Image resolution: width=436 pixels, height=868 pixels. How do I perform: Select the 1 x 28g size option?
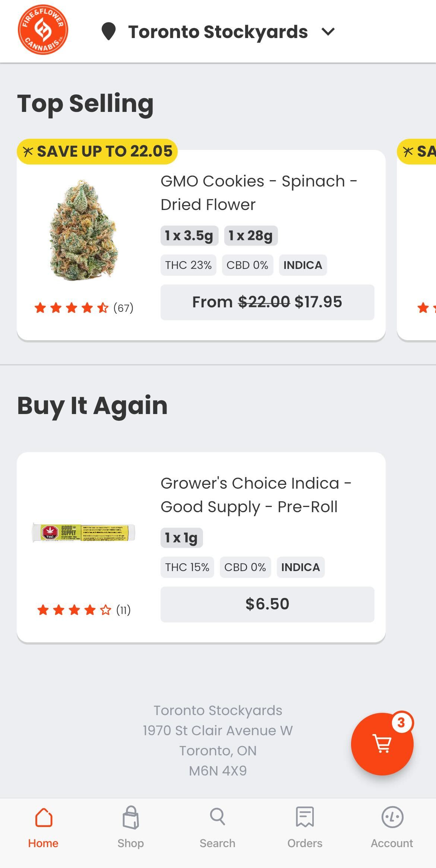point(251,236)
